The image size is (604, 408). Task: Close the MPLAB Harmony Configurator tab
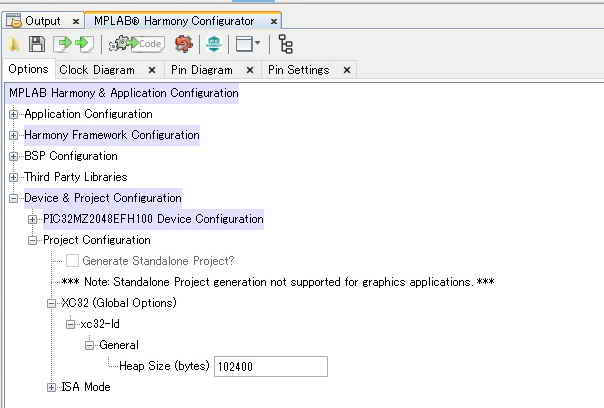(x=274, y=22)
